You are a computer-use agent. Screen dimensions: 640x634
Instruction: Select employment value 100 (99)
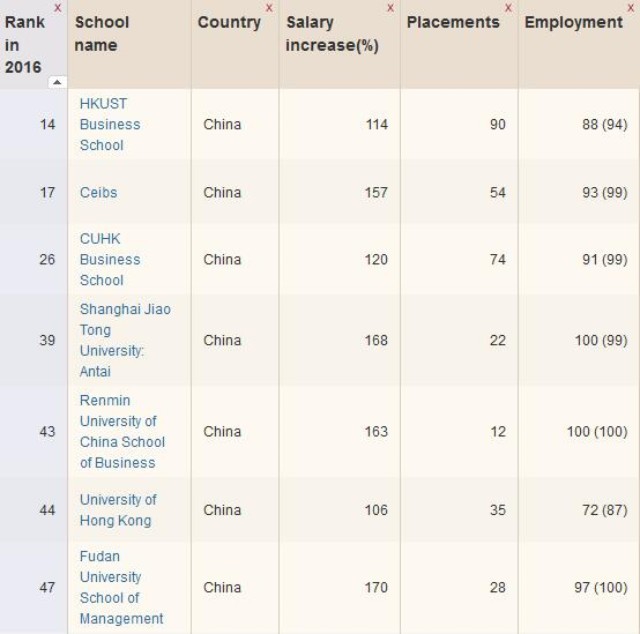click(x=601, y=340)
